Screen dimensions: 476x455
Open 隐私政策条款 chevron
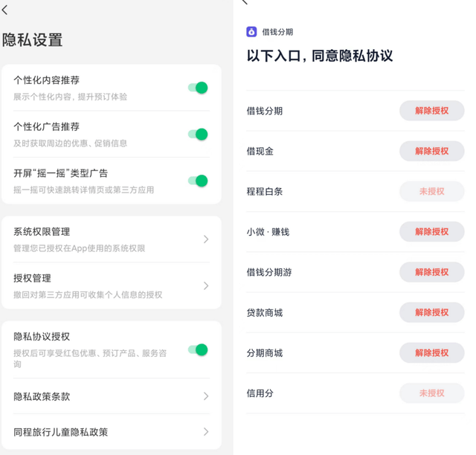pyautogui.click(x=206, y=396)
